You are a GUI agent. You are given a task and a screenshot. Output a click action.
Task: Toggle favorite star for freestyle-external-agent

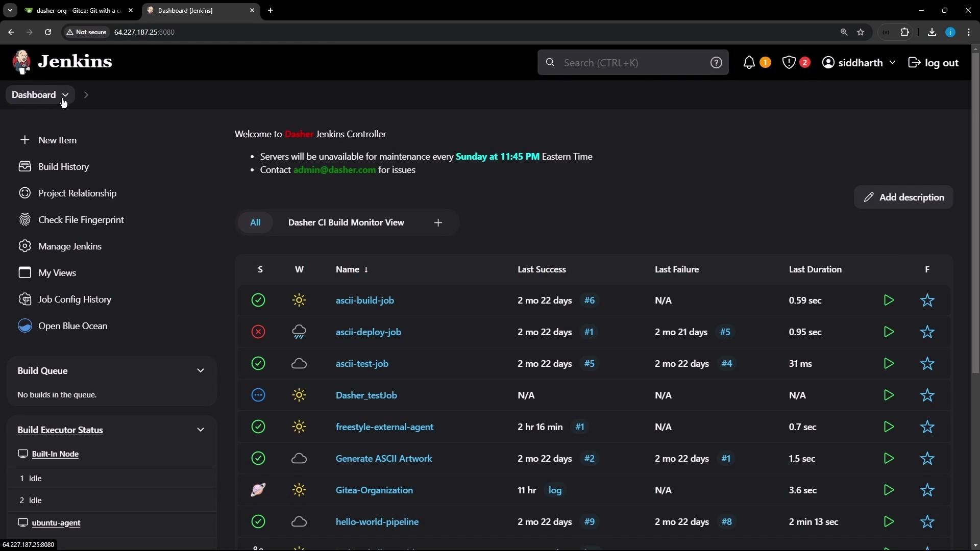click(x=927, y=427)
